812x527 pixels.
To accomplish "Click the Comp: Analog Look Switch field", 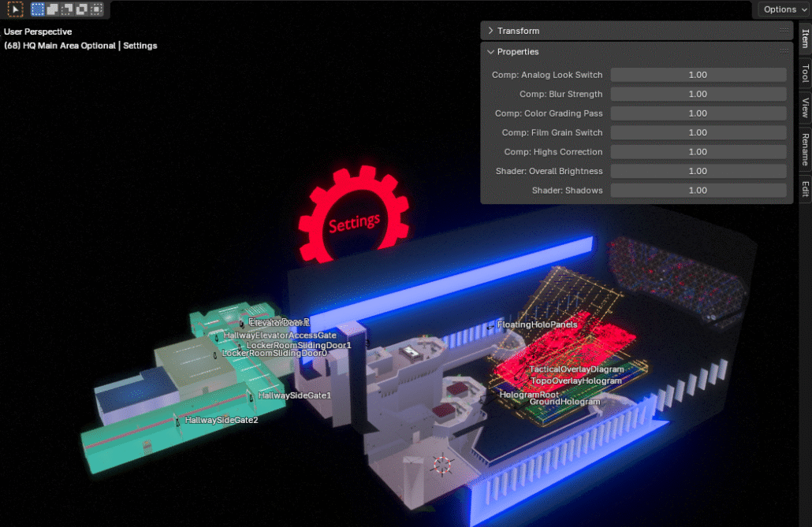I will [x=698, y=75].
